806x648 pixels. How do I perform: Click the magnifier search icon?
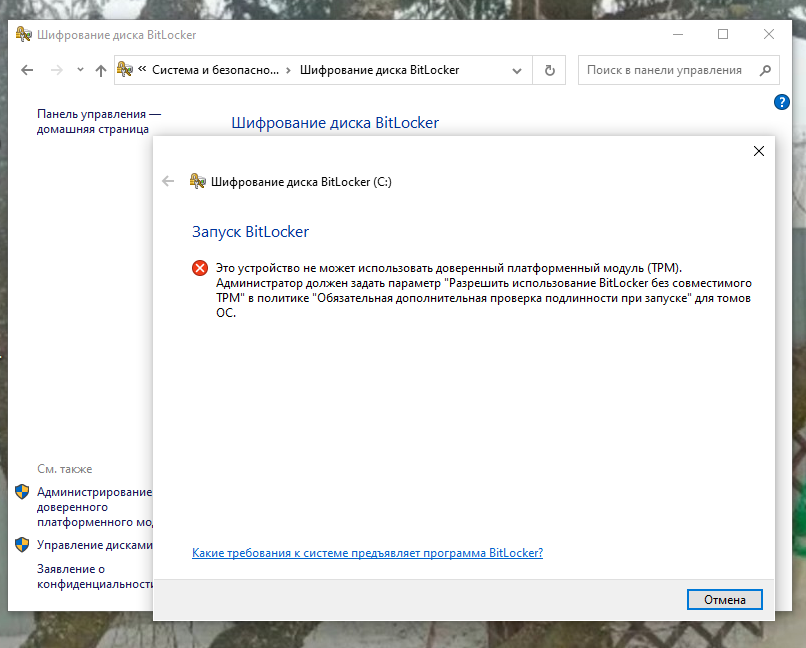point(765,70)
